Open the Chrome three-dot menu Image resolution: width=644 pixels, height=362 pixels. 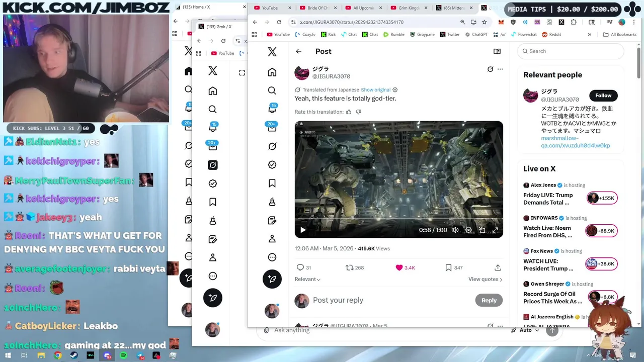click(x=633, y=22)
